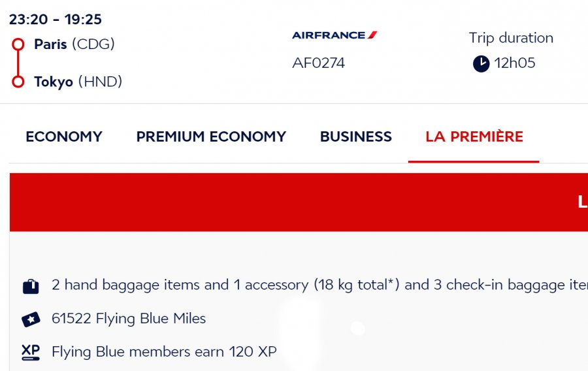Screen dimensions: 588x371
Task: Click the Tokyo (HND) airport label
Action: click(x=78, y=82)
